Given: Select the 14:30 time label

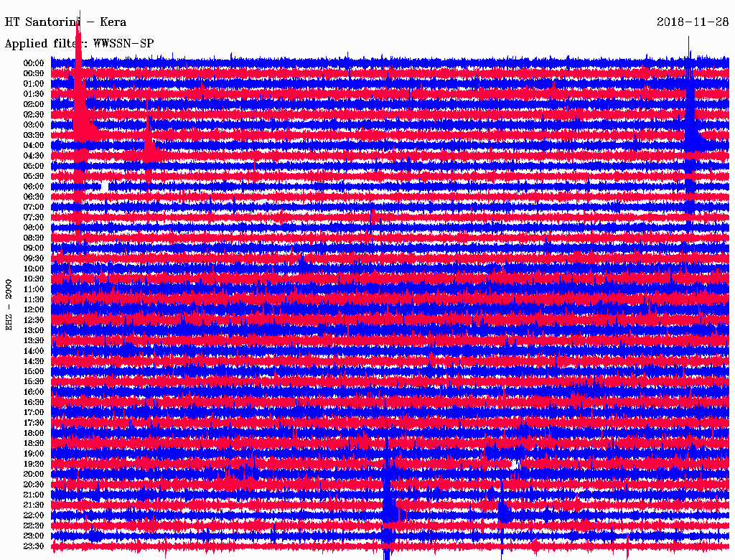Looking at the screenshot, I should 34,361.
